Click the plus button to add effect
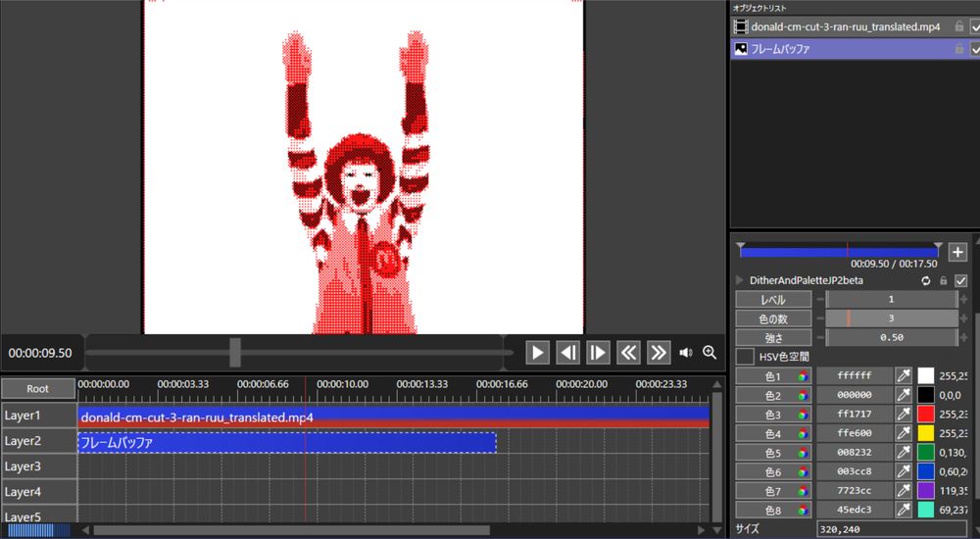The height and width of the screenshot is (539, 980). [957, 252]
